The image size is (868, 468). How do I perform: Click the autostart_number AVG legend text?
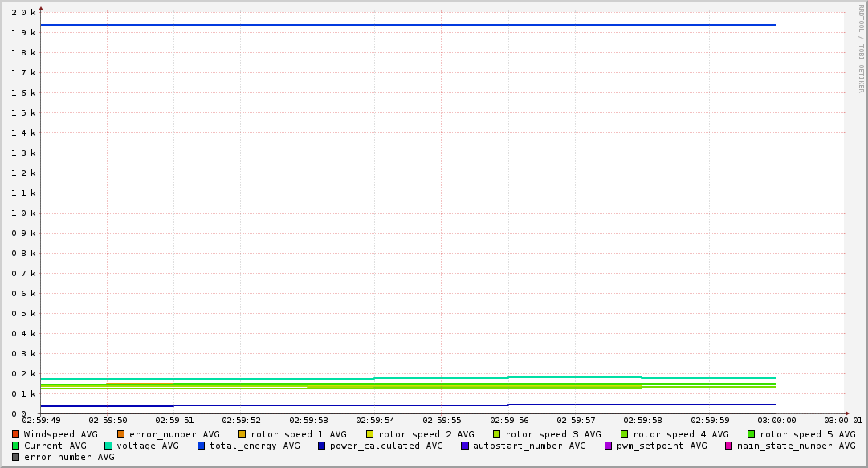tap(529, 446)
